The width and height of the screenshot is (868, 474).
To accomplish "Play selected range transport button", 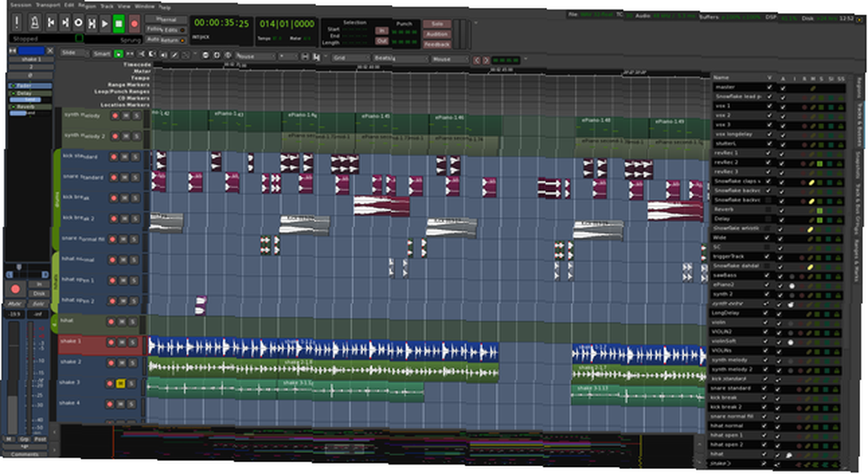I will 91,23.
